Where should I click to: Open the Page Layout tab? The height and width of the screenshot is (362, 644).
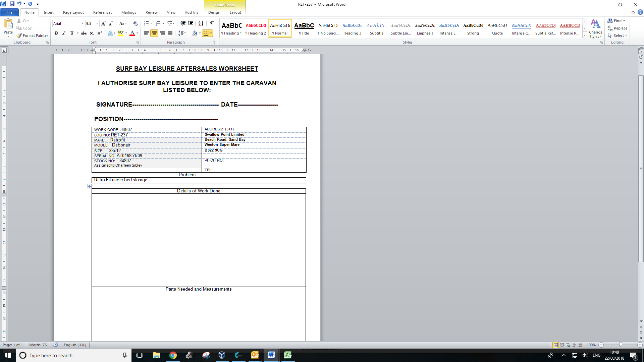pyautogui.click(x=73, y=12)
